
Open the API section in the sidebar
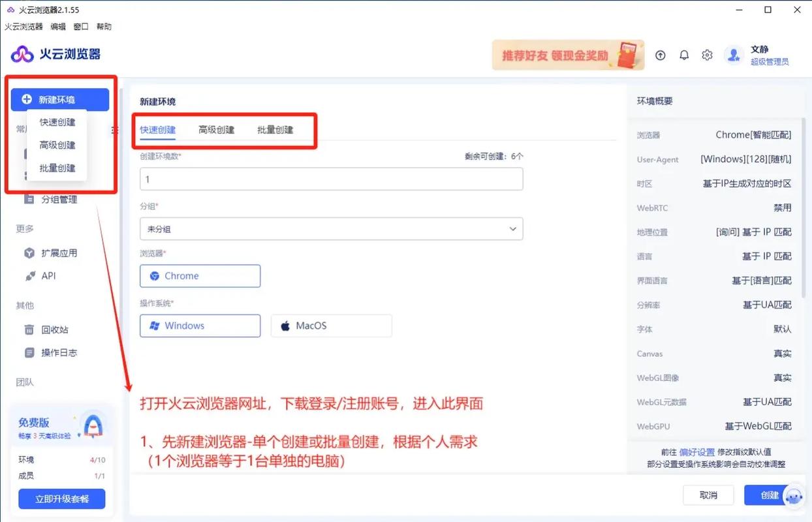[46, 275]
